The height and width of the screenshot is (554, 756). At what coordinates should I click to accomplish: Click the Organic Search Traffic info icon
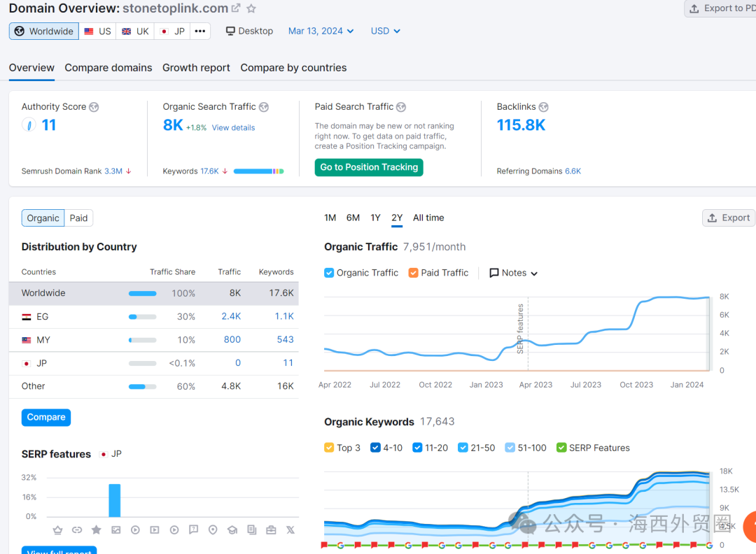coord(264,107)
